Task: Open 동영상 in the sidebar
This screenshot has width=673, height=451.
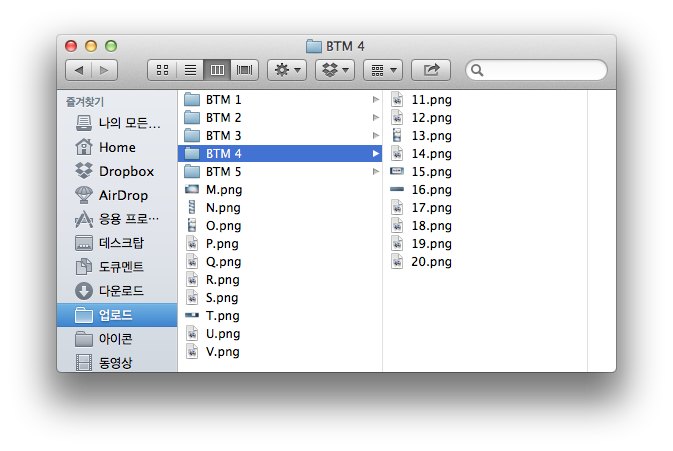Action: [x=117, y=363]
